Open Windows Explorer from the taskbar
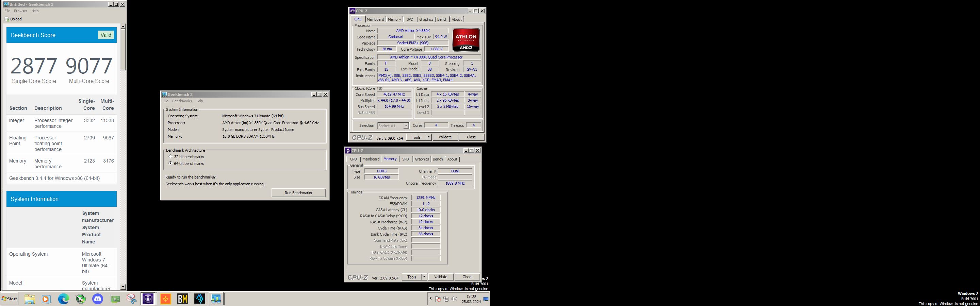The width and height of the screenshot is (980, 306). point(30,299)
